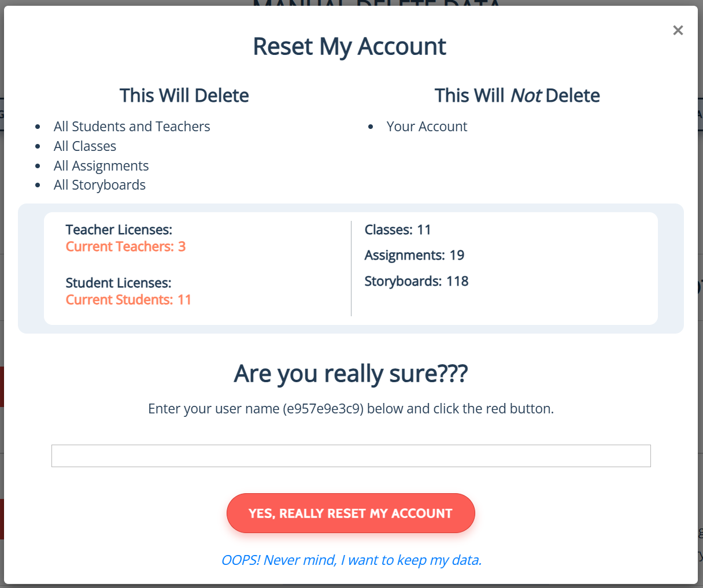Image resolution: width=703 pixels, height=588 pixels.
Task: Select the This Will Delete heading
Action: click(184, 95)
